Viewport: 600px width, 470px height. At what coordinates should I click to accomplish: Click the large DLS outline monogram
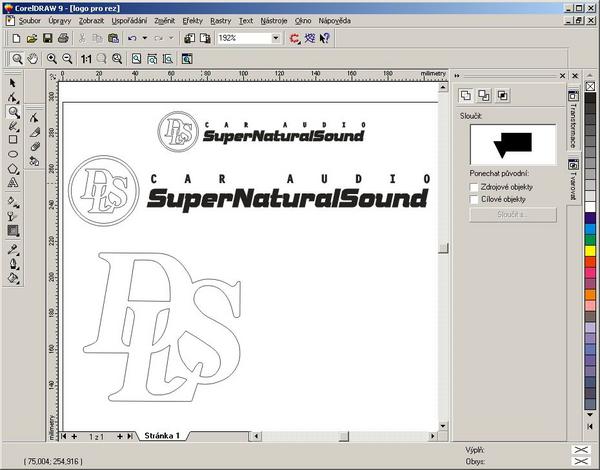pos(162,327)
